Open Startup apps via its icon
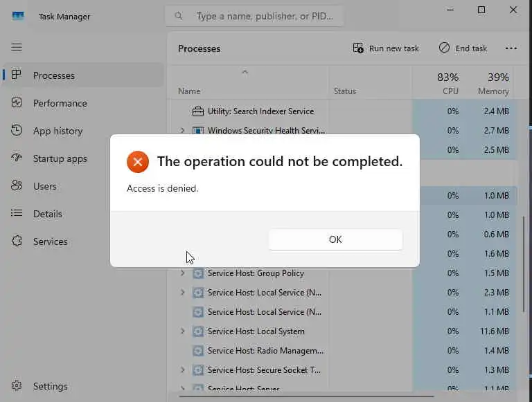The image size is (532, 402). click(x=17, y=158)
